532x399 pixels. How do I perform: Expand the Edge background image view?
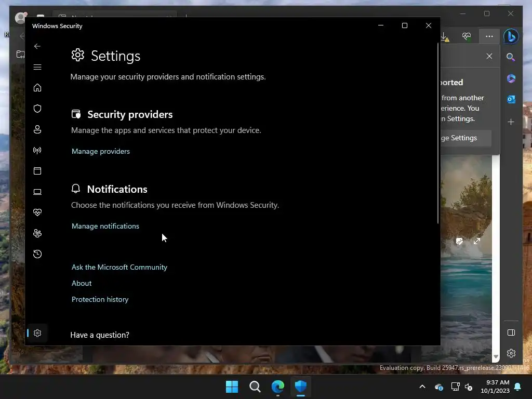point(477,241)
